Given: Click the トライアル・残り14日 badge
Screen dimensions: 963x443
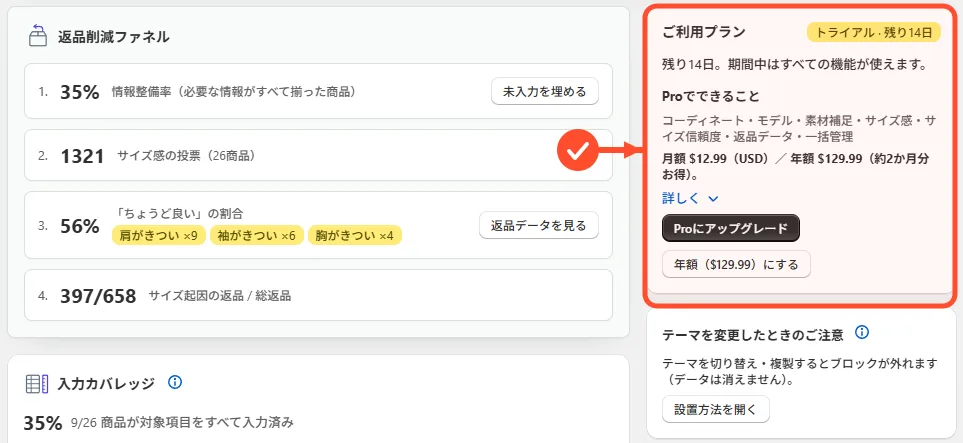Looking at the screenshot, I should click(875, 33).
